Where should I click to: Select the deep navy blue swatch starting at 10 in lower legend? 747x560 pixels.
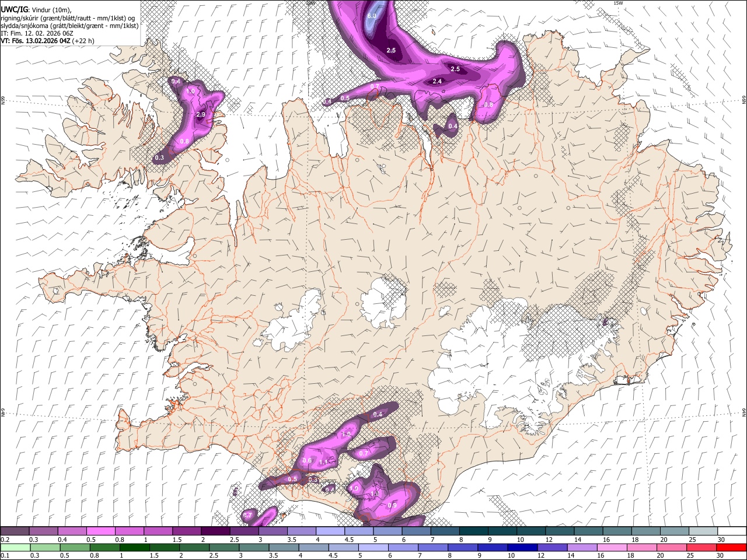click(x=522, y=547)
